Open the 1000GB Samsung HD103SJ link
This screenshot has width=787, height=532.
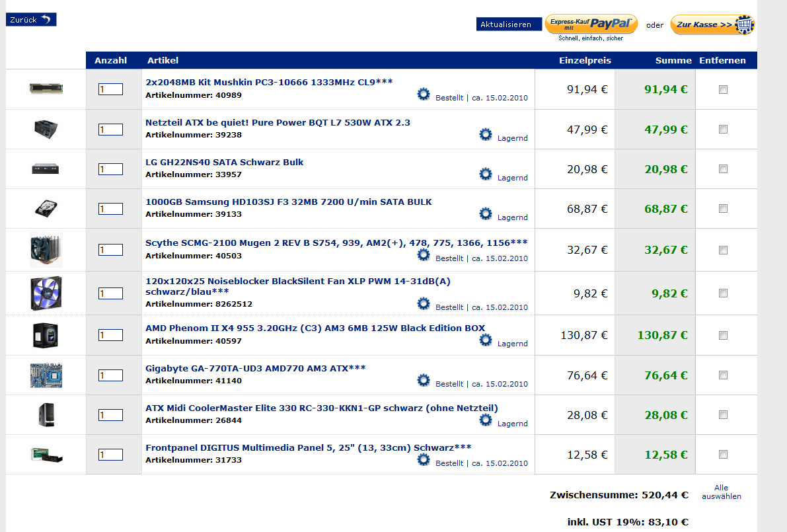click(x=289, y=202)
